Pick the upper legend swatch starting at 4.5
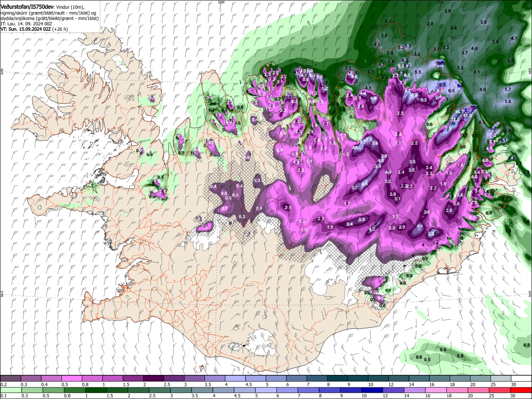The width and height of the screenshot is (532, 399). point(255,379)
